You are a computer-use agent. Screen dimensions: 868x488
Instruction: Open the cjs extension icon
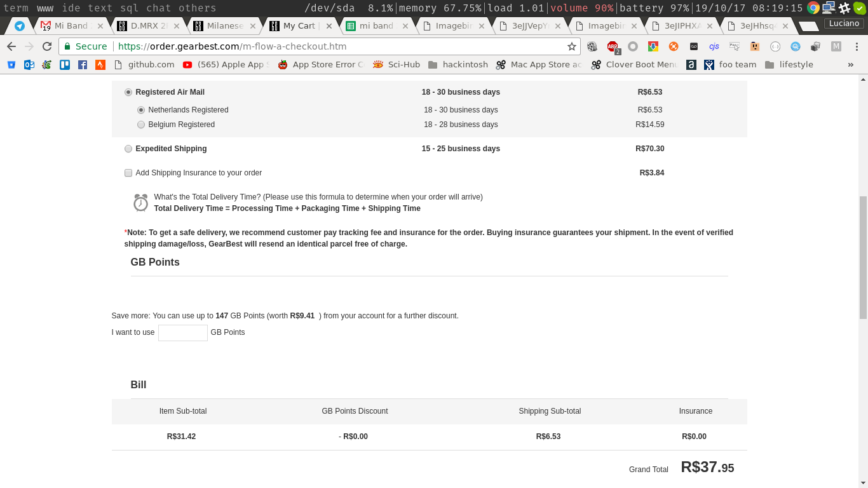[714, 46]
